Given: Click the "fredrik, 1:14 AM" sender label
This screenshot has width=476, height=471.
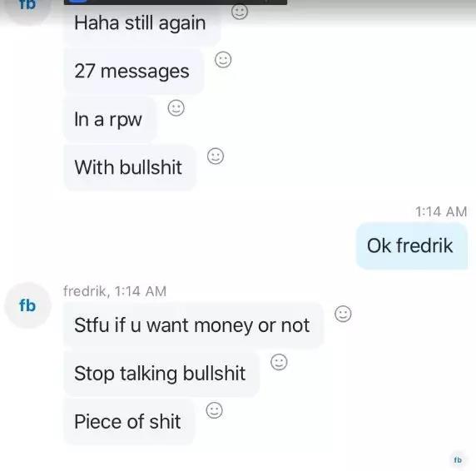Looking at the screenshot, I should pos(115,291).
